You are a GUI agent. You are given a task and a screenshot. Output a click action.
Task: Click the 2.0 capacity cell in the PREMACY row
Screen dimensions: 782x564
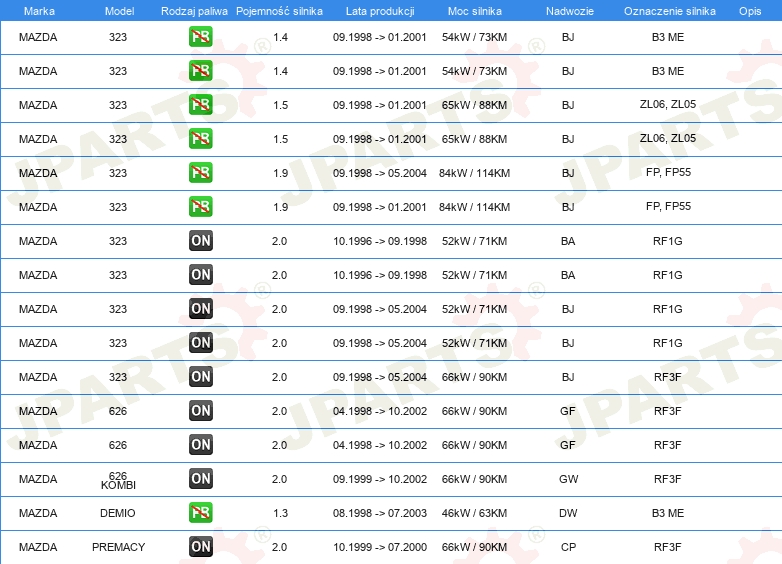click(279, 547)
